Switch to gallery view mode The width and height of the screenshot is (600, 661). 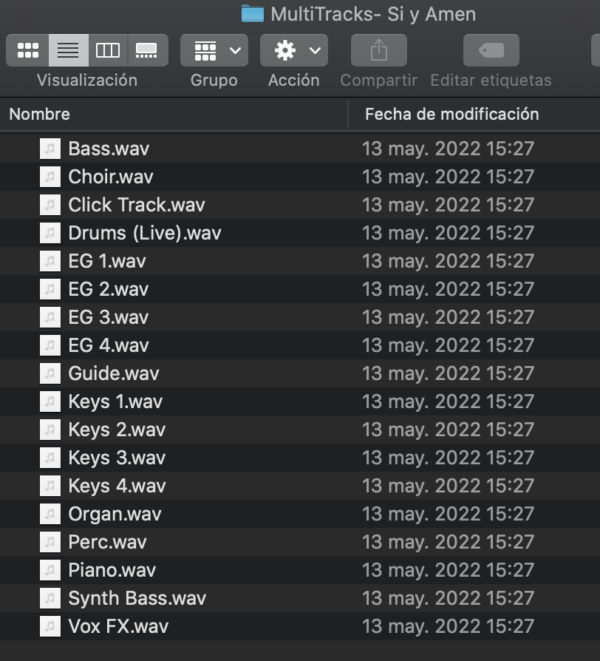pos(148,51)
